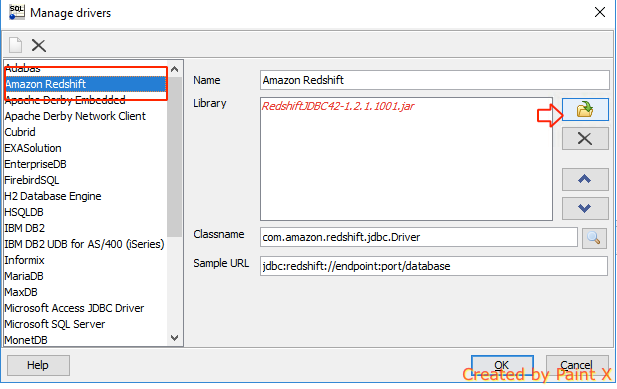Select Microsoft SQL Server driver

85,324
